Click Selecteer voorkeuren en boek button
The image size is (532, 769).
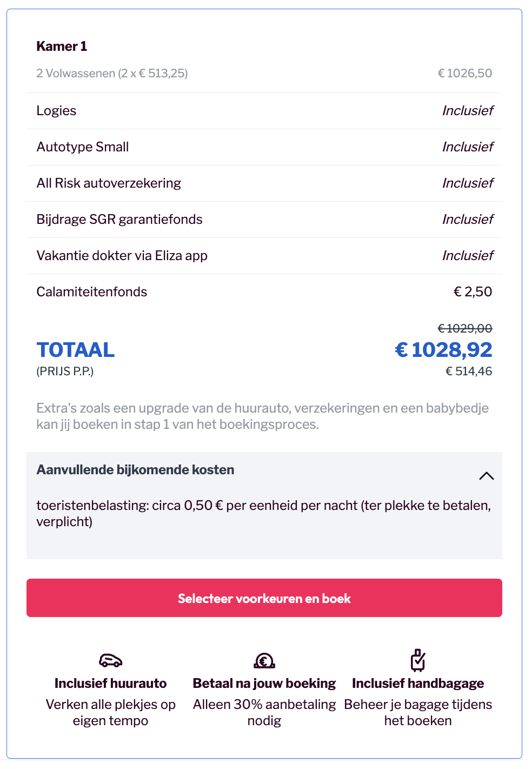tap(264, 598)
